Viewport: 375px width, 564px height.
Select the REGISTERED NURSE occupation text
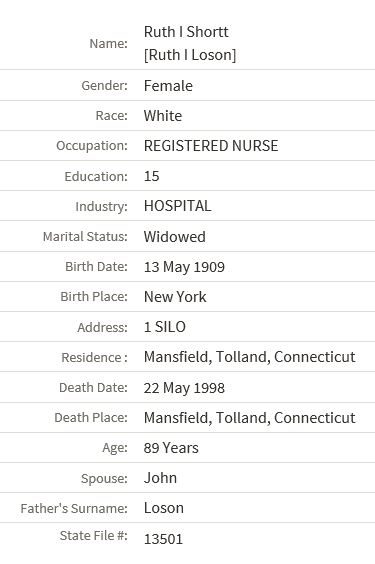click(211, 146)
